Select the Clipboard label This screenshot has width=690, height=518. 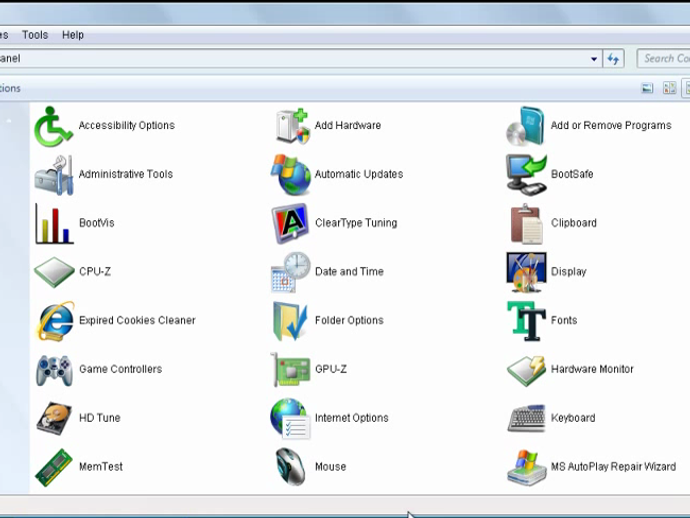pyautogui.click(x=574, y=223)
